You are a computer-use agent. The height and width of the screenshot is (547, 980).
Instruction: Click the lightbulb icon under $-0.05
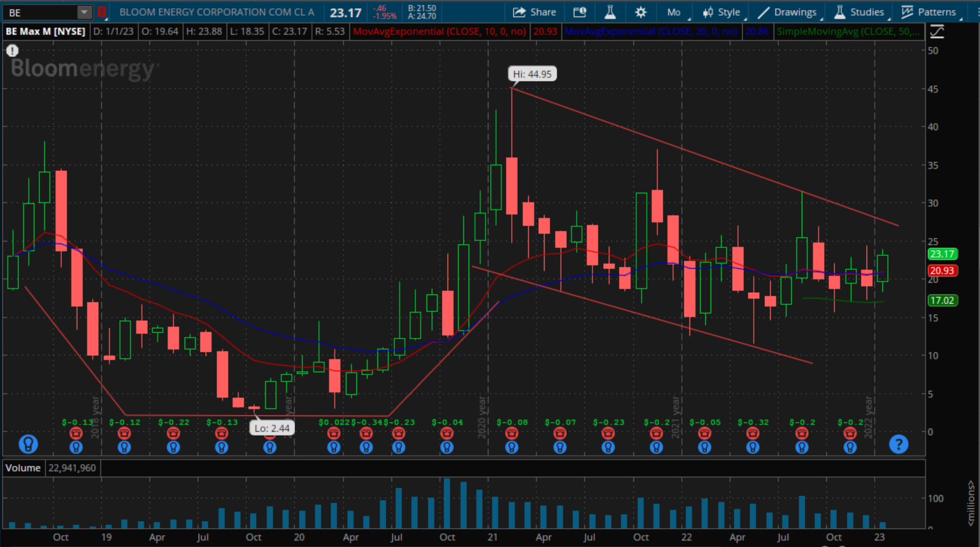click(x=705, y=447)
